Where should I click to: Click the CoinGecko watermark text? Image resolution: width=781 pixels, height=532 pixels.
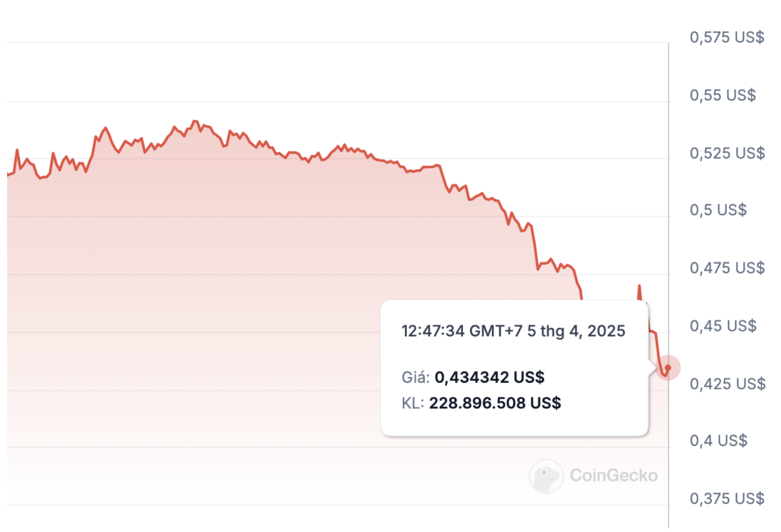coord(613,475)
